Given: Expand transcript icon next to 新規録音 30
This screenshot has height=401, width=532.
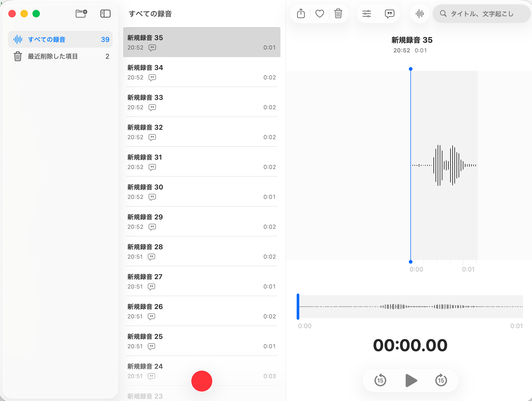Looking at the screenshot, I should tap(152, 197).
